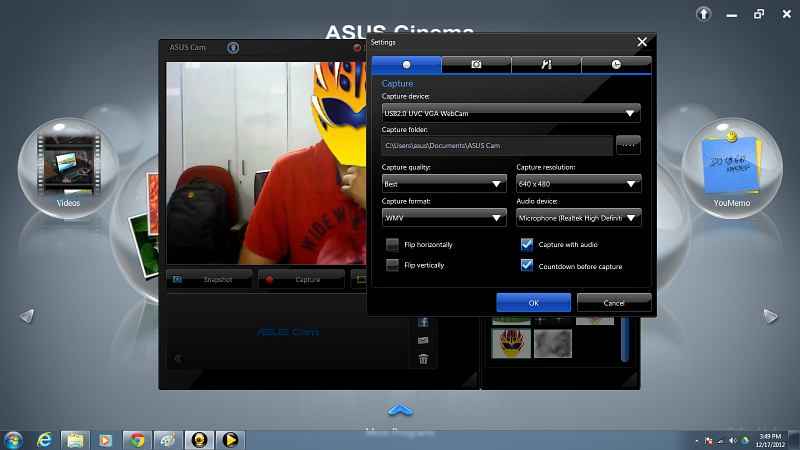Close the Settings dialog with X
This screenshot has width=800, height=450.
point(642,42)
